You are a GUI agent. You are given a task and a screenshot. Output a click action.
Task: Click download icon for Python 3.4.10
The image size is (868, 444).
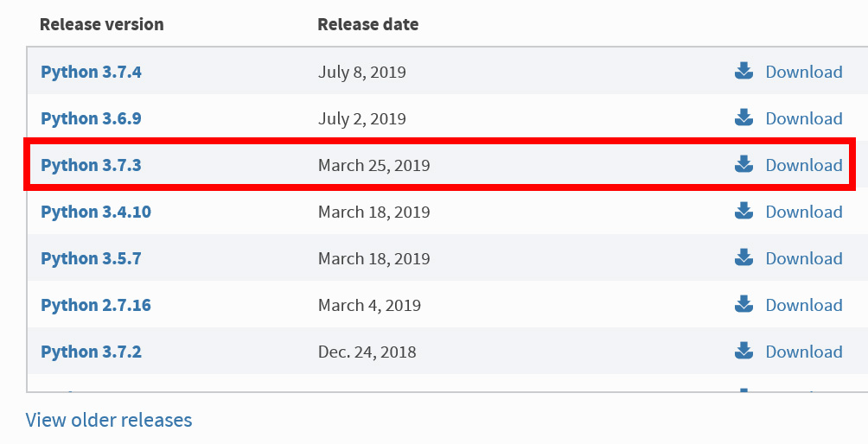pos(744,211)
